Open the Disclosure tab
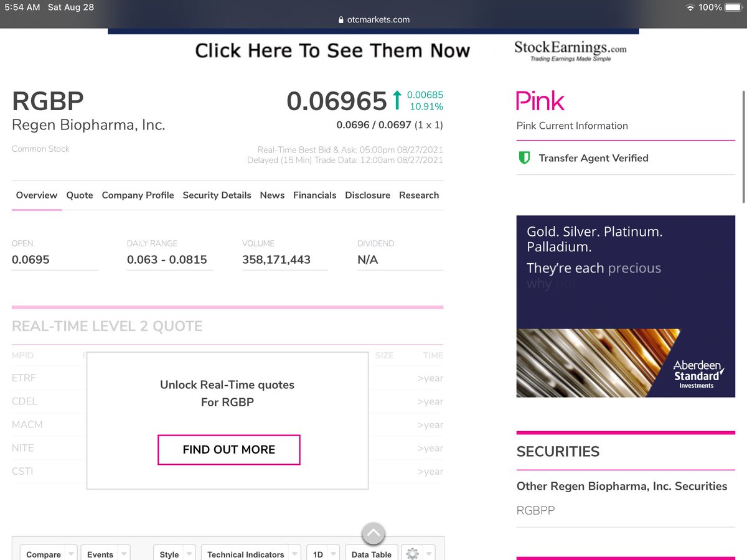The width and height of the screenshot is (747, 560). coord(367,195)
